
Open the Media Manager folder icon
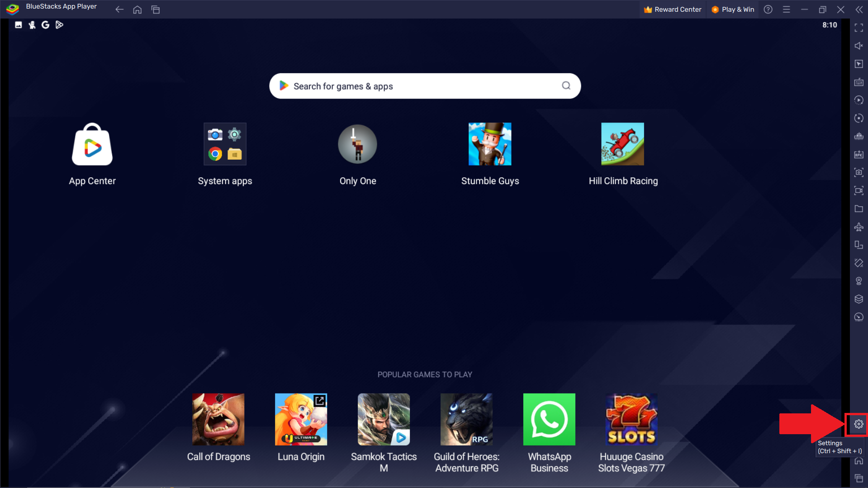click(x=859, y=208)
